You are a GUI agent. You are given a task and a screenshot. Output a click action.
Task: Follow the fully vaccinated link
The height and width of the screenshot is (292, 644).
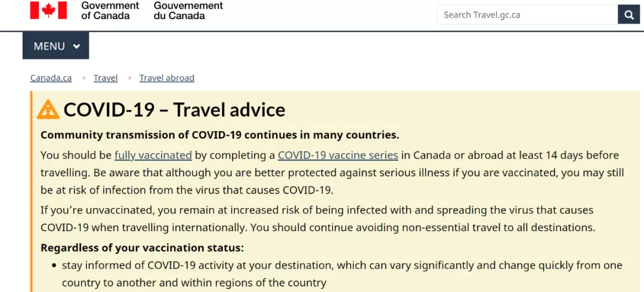[153, 156]
